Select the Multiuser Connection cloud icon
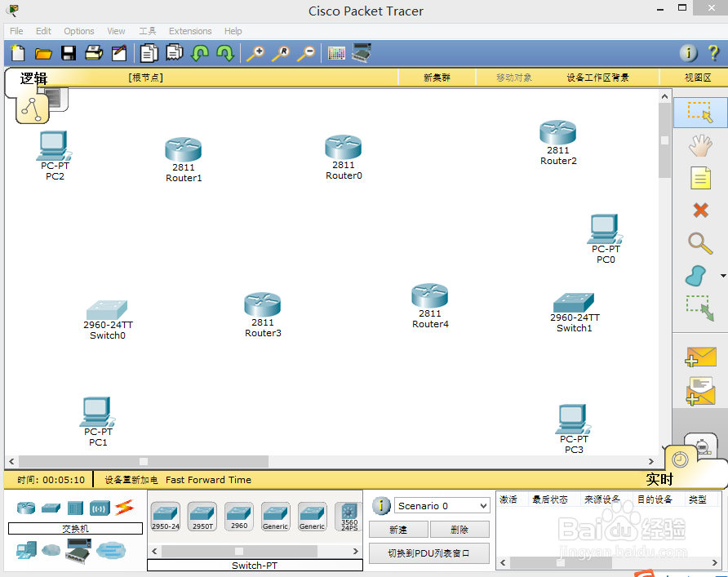This screenshot has height=577, width=728. [x=111, y=551]
